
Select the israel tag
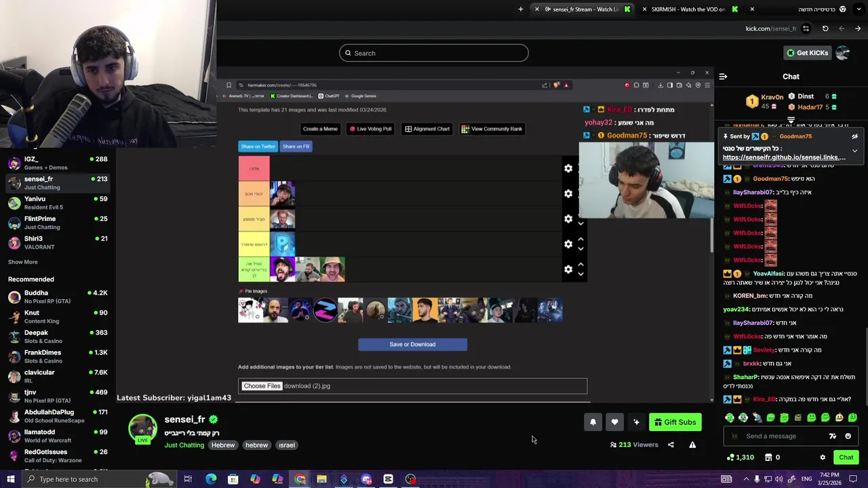[x=287, y=445]
